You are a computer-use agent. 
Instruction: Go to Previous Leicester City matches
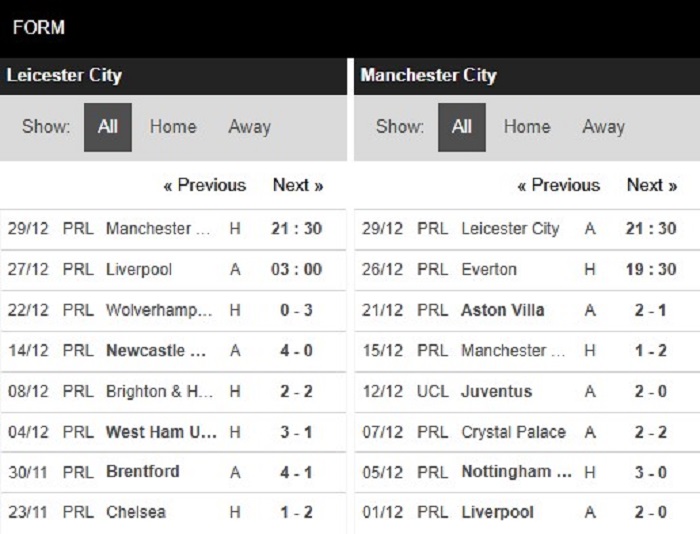point(205,185)
